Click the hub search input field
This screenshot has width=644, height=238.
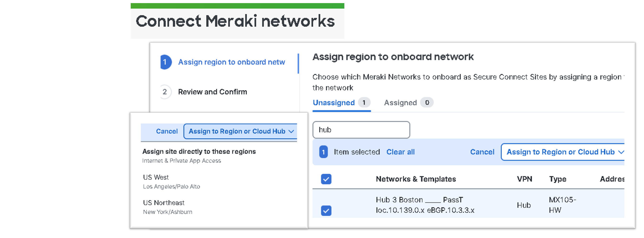pos(361,130)
